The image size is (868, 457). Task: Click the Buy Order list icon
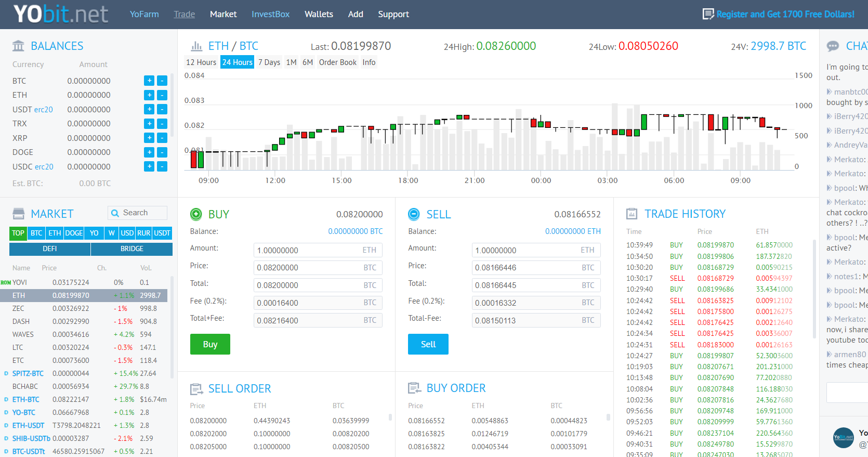tap(414, 388)
